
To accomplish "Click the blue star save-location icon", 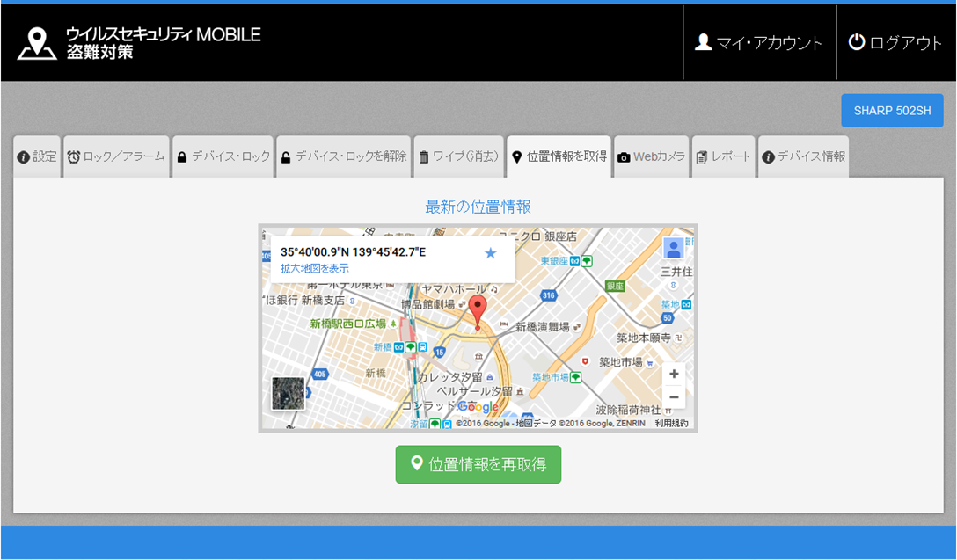I will 491,253.
